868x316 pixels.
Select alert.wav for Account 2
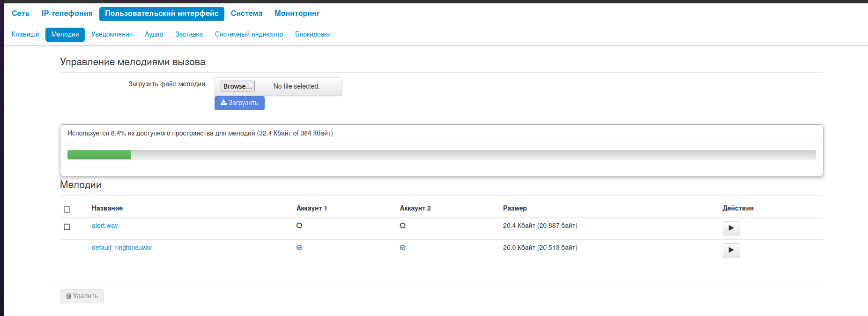click(402, 226)
